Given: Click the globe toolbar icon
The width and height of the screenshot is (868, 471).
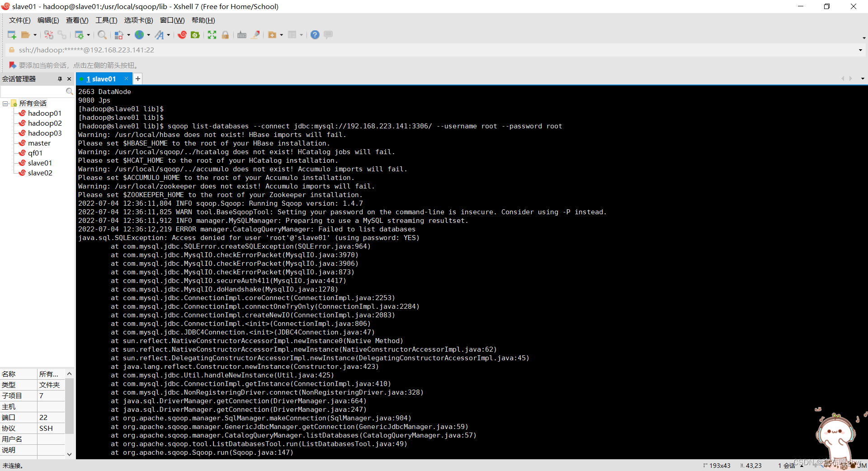Looking at the screenshot, I should (x=140, y=35).
